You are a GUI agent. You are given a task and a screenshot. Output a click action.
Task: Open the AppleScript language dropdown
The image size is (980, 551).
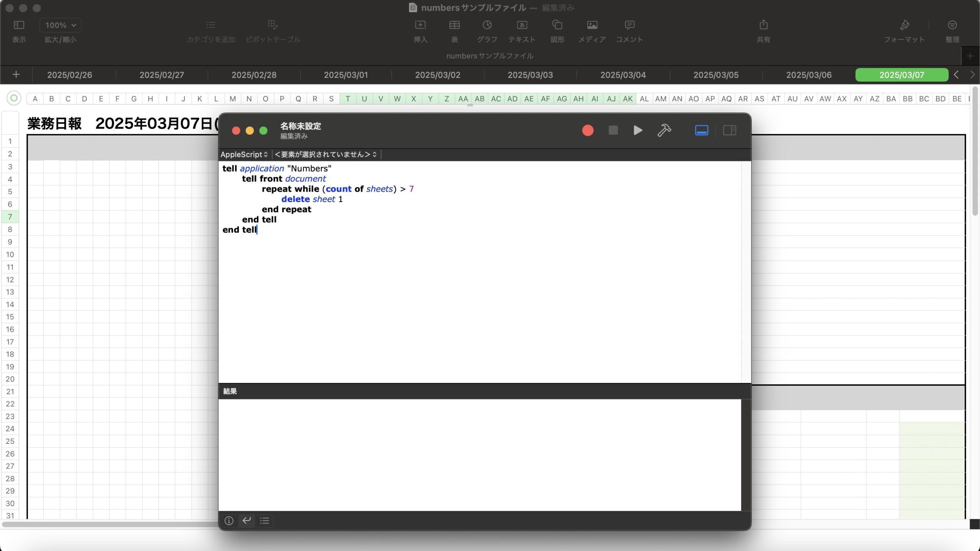(x=244, y=155)
